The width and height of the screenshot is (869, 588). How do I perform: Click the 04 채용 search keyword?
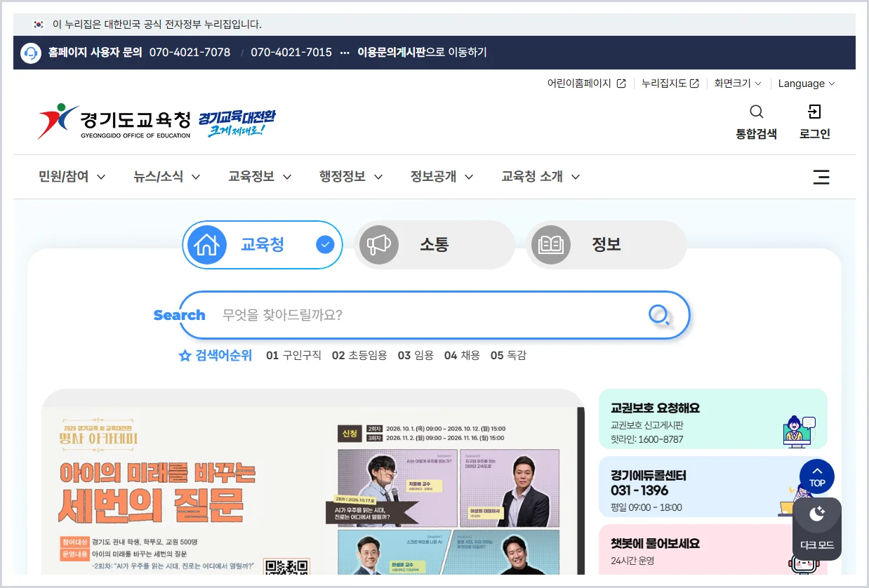[462, 356]
